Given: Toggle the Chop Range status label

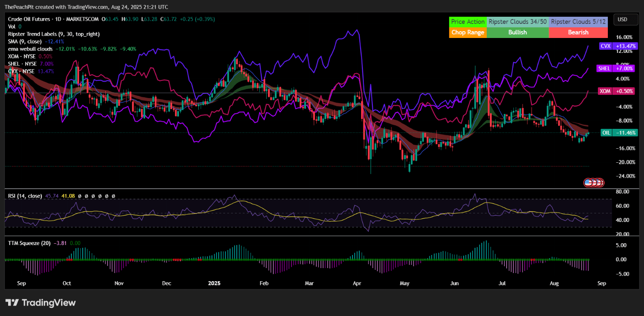Looking at the screenshot, I should (468, 32).
